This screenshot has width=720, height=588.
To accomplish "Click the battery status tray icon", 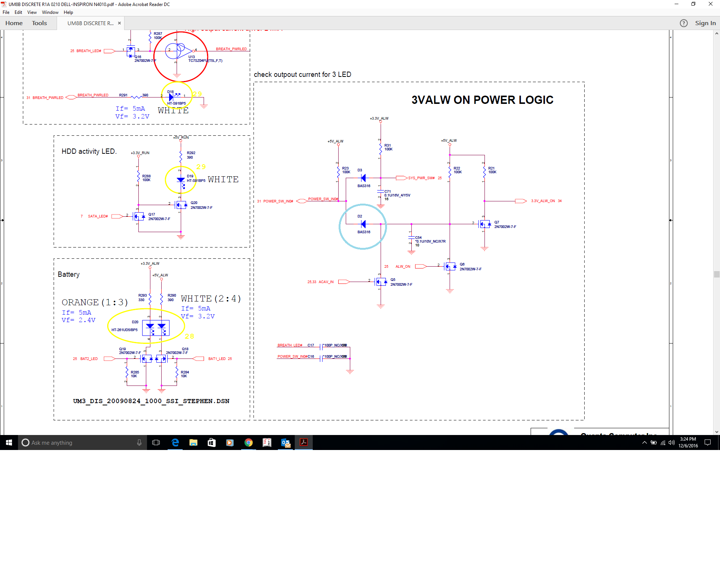I will 654,442.
